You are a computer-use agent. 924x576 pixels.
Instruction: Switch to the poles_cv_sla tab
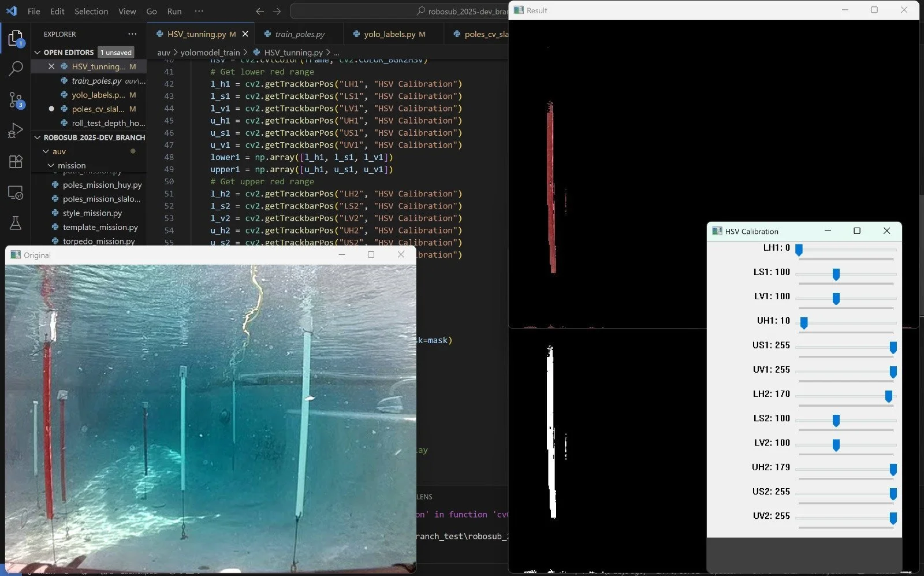477,34
